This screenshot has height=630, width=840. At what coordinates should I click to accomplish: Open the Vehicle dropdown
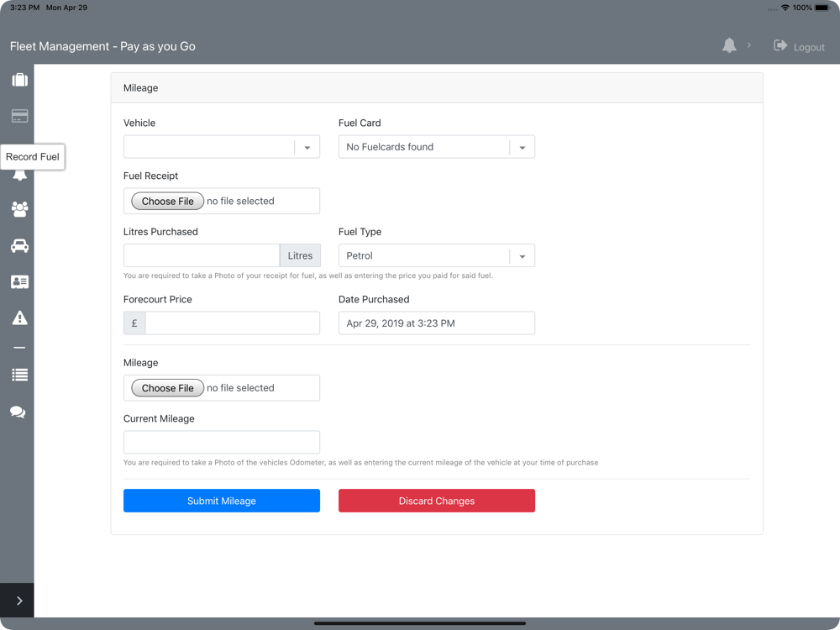[x=221, y=147]
